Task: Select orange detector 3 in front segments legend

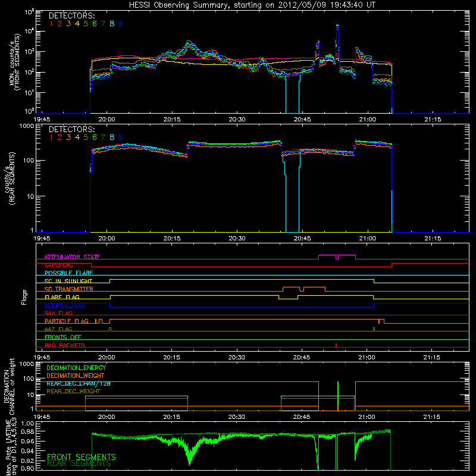Action: click(68, 24)
